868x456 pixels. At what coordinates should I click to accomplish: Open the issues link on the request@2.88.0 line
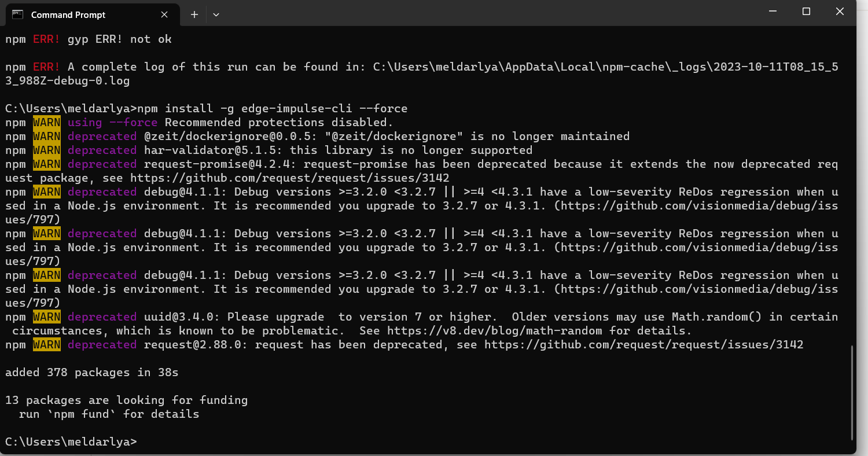(x=643, y=345)
